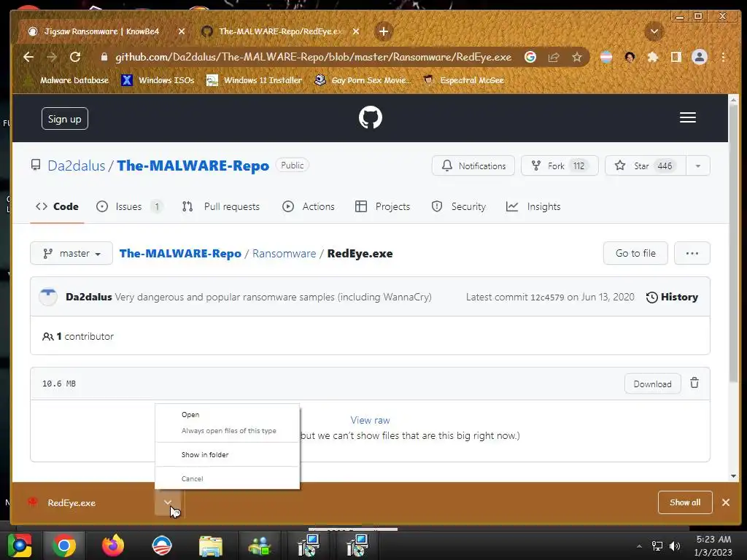Click the Notifications button

473,166
